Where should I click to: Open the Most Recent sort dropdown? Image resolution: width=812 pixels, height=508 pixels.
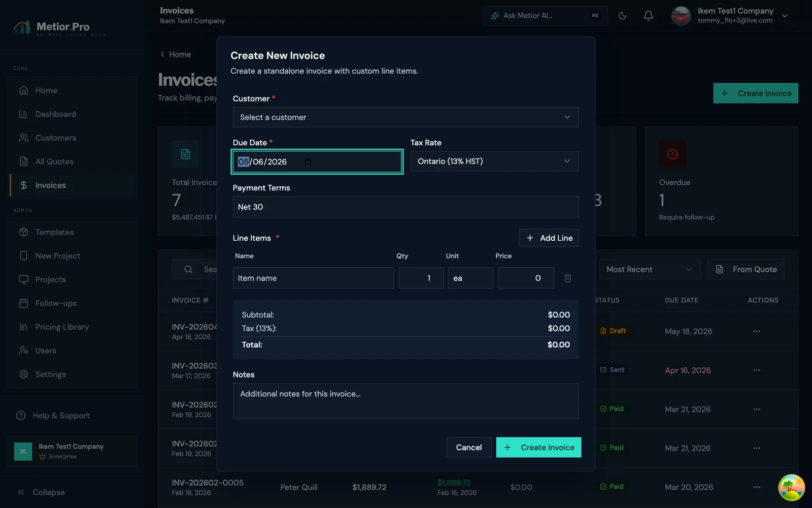[x=650, y=269]
